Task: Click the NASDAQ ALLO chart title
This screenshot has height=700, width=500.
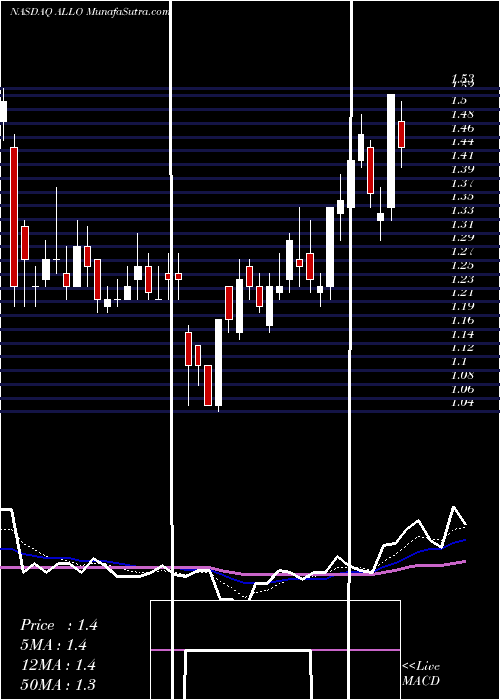Action: click(x=89, y=12)
